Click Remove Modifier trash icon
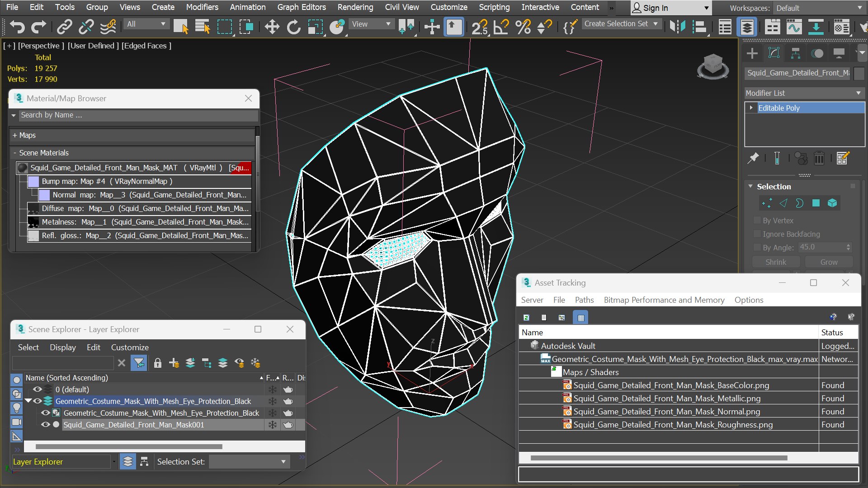 (819, 158)
